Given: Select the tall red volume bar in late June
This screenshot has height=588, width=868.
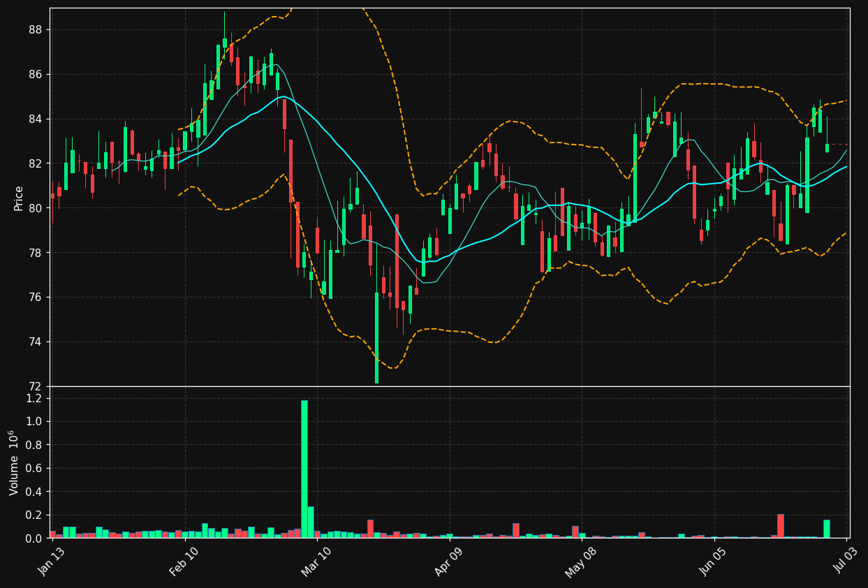Looking at the screenshot, I should tap(780, 527).
